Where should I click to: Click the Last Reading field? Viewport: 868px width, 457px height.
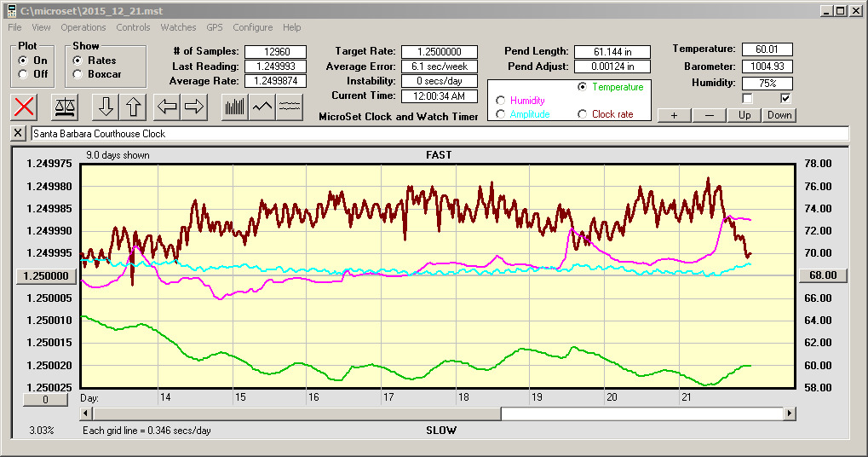click(x=276, y=66)
